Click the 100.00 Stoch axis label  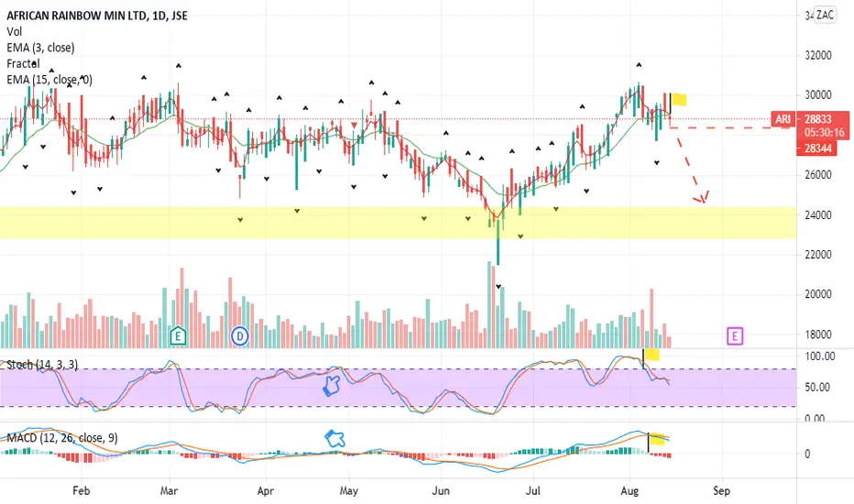pos(820,356)
